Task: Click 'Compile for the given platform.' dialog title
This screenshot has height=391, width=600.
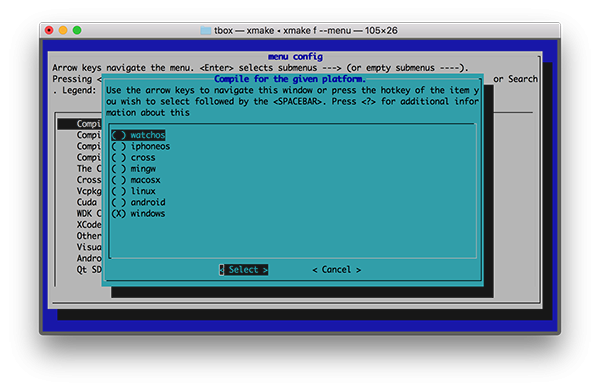Action: (x=290, y=79)
